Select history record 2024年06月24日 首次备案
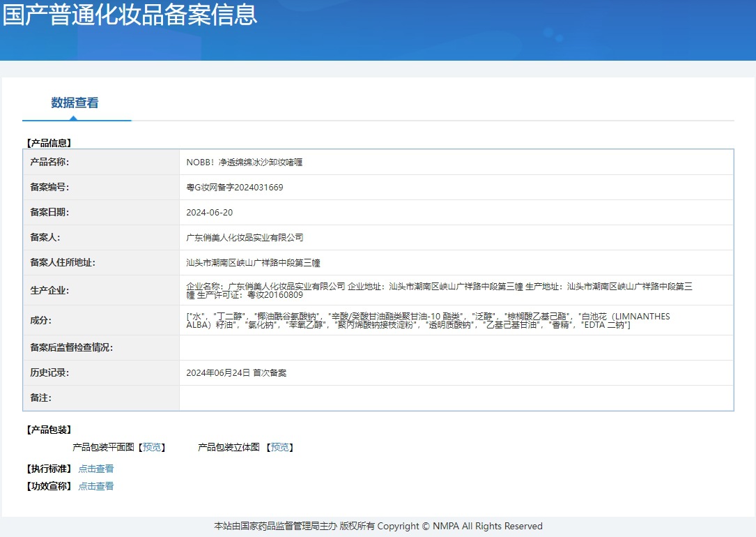The height and width of the screenshot is (537, 756). point(236,372)
